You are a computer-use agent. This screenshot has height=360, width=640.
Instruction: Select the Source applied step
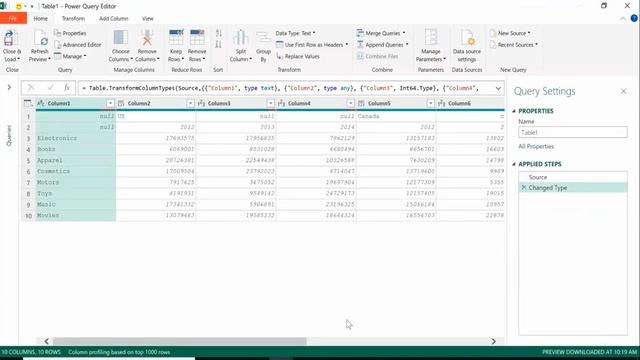tap(573, 177)
